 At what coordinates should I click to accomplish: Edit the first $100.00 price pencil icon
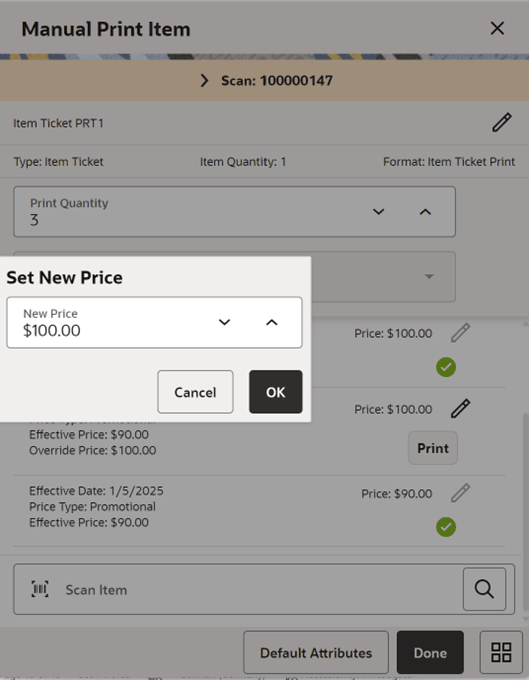tap(460, 333)
